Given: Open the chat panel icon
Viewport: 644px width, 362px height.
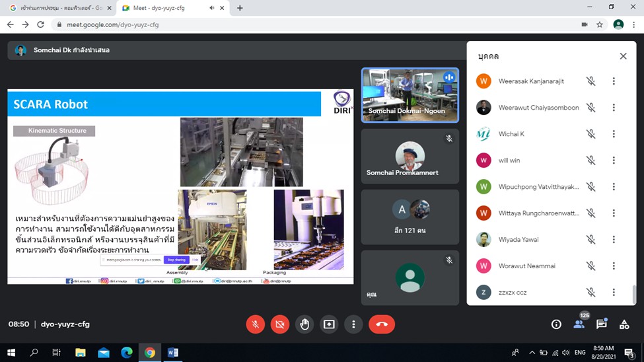Looking at the screenshot, I should click(x=602, y=324).
